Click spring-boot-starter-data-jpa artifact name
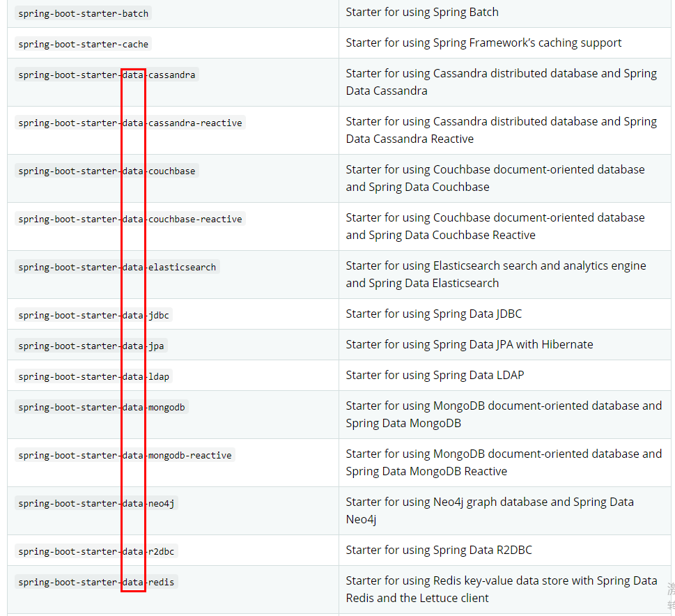The height and width of the screenshot is (616, 675). point(91,346)
